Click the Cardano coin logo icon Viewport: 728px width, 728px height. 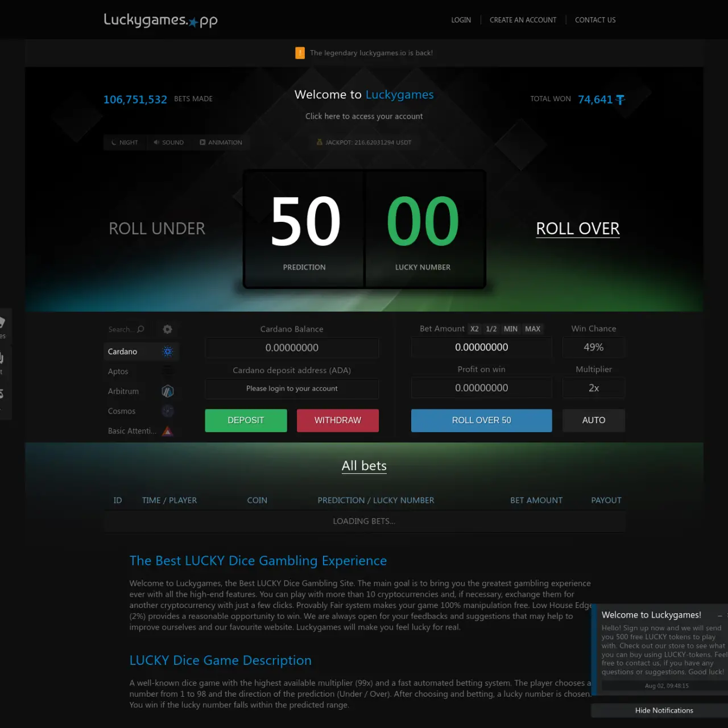[x=167, y=351]
